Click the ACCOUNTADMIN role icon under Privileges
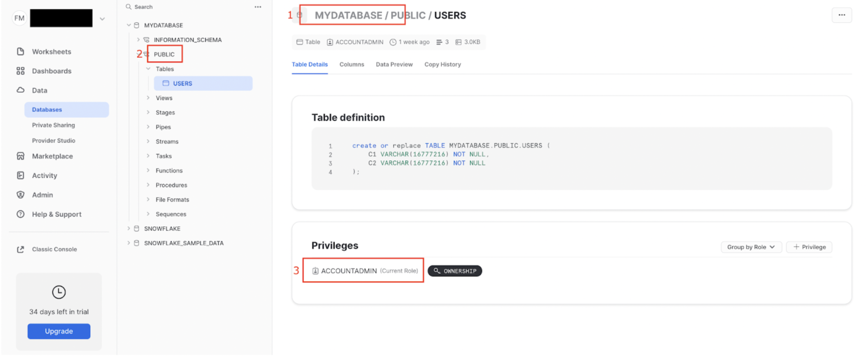 [x=315, y=271]
